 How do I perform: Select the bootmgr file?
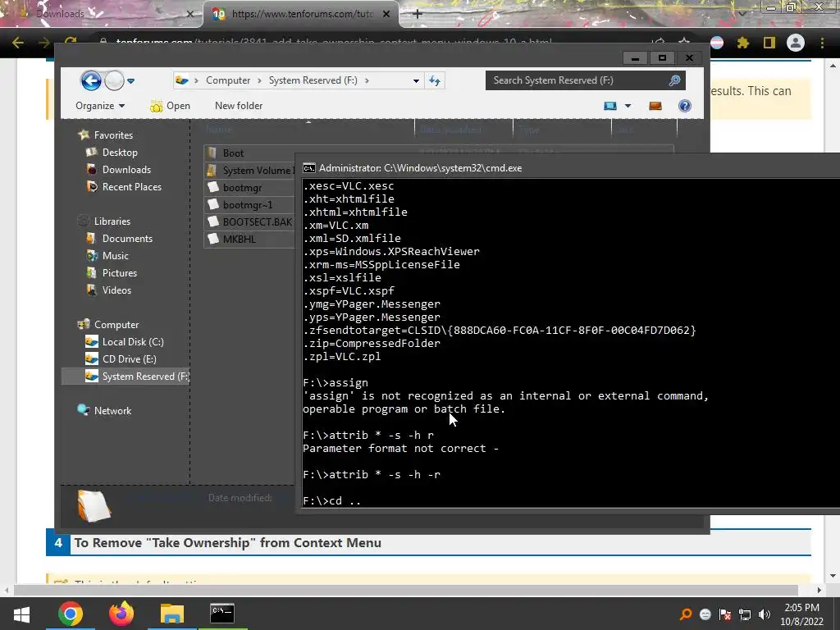point(249,188)
